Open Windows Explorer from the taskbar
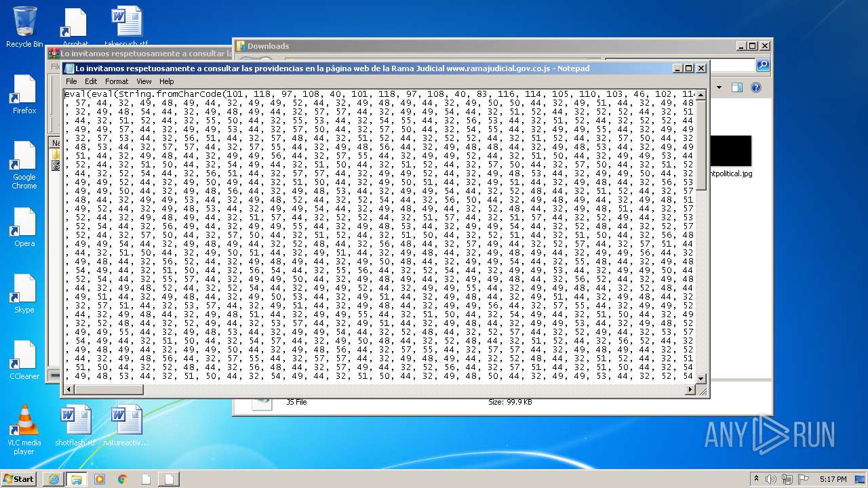Screen dimensions: 868x488 tap(76, 479)
